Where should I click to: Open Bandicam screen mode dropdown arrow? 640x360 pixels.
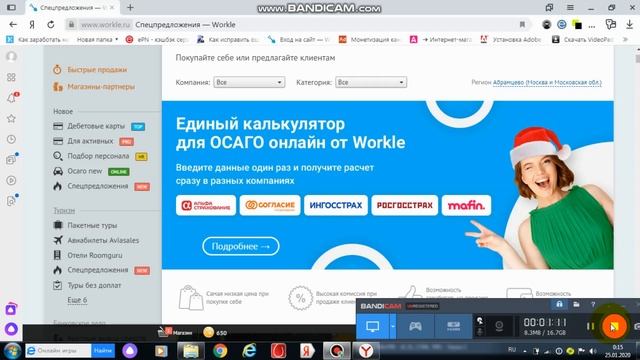pos(393,326)
